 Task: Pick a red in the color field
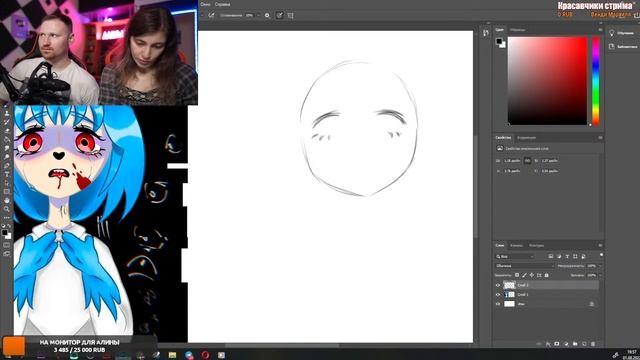pos(547,81)
